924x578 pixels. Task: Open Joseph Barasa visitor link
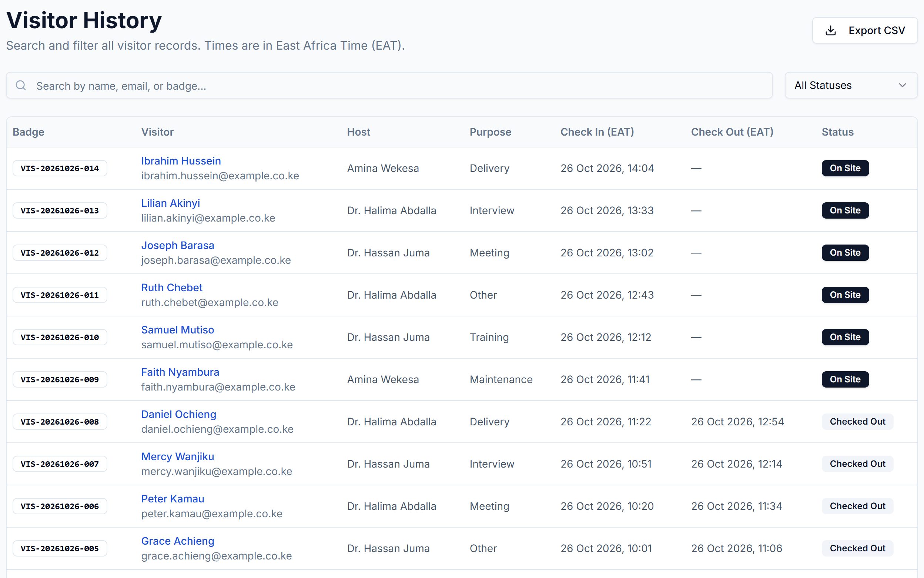[x=178, y=245]
